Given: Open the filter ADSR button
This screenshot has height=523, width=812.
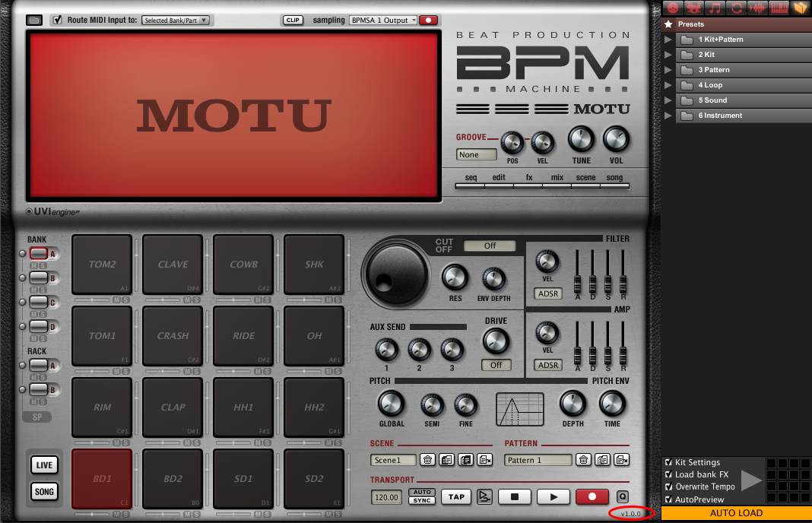Looking at the screenshot, I should click(548, 293).
